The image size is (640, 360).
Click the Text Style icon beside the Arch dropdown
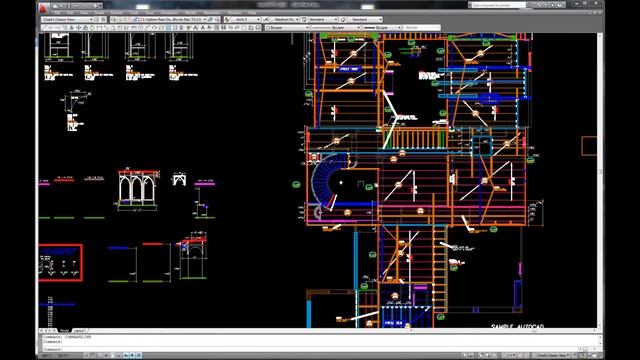227,20
